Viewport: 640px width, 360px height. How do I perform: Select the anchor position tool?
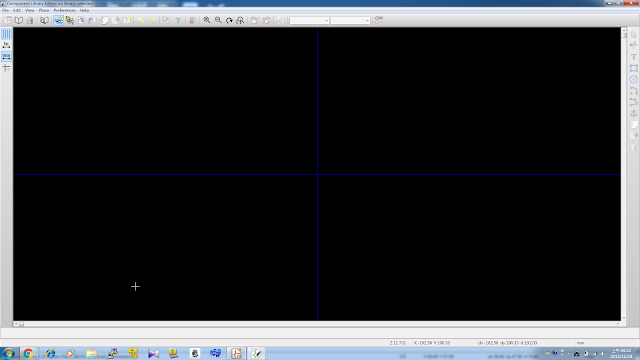tap(633, 113)
